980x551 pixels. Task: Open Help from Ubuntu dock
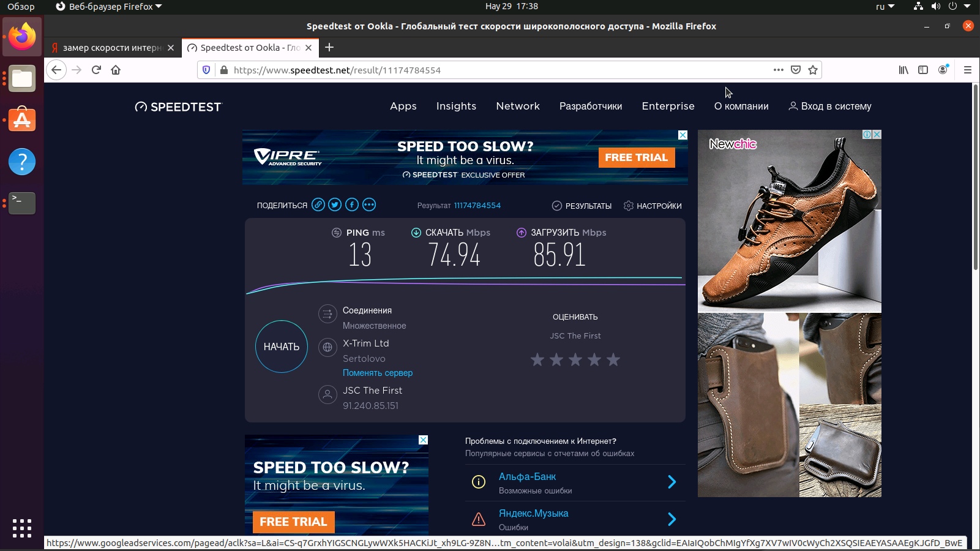point(22,162)
